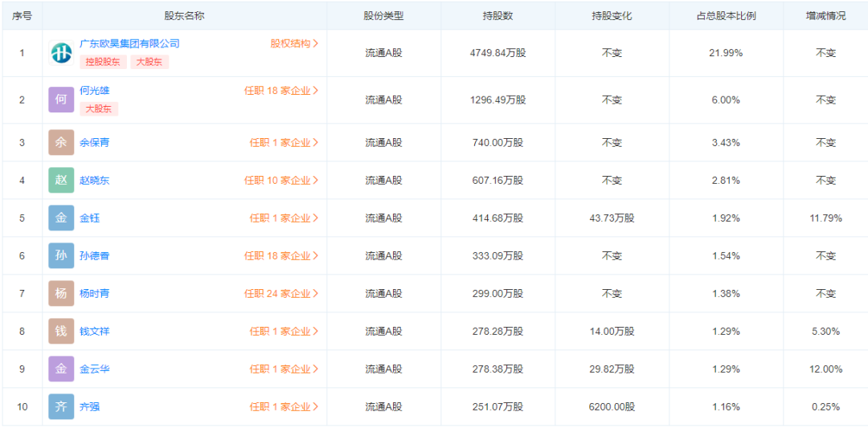The width and height of the screenshot is (868, 428).
Task: Select the 333.09万股 holdings cell
Action: click(497, 256)
